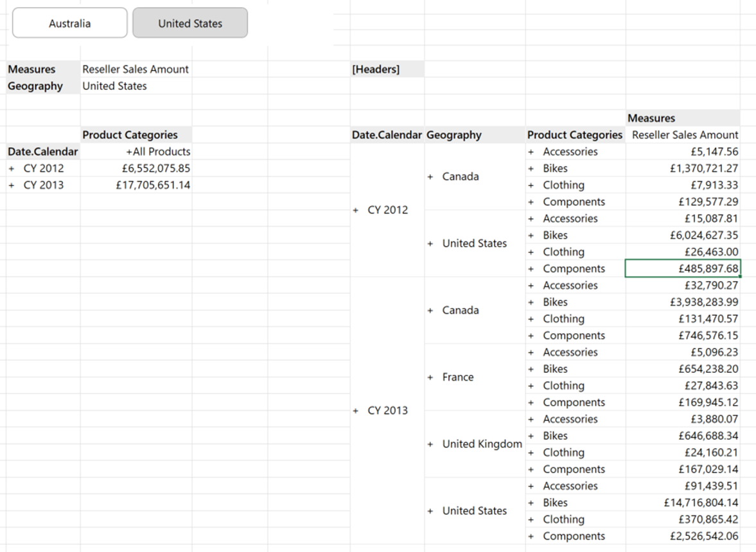Toggle the United States slicer button
756x552 pixels.
tap(189, 22)
